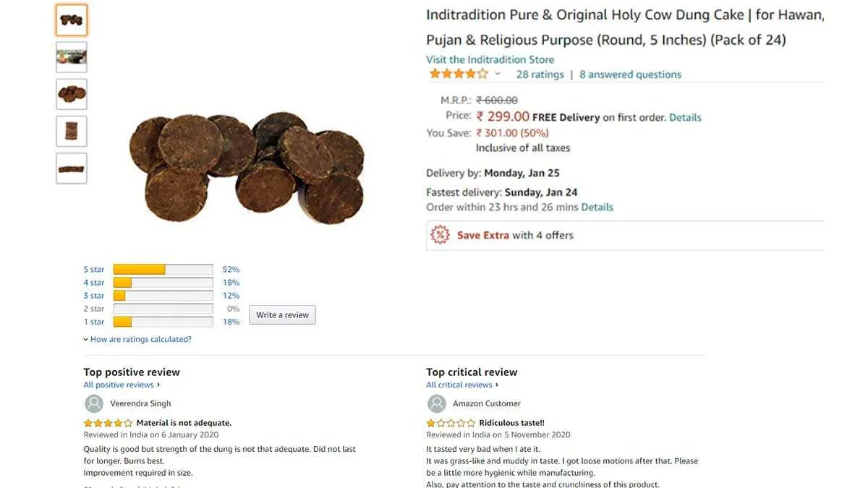Filter reviews by 1 star bar
Image resolution: width=868 pixels, height=488 pixels.
(x=163, y=322)
